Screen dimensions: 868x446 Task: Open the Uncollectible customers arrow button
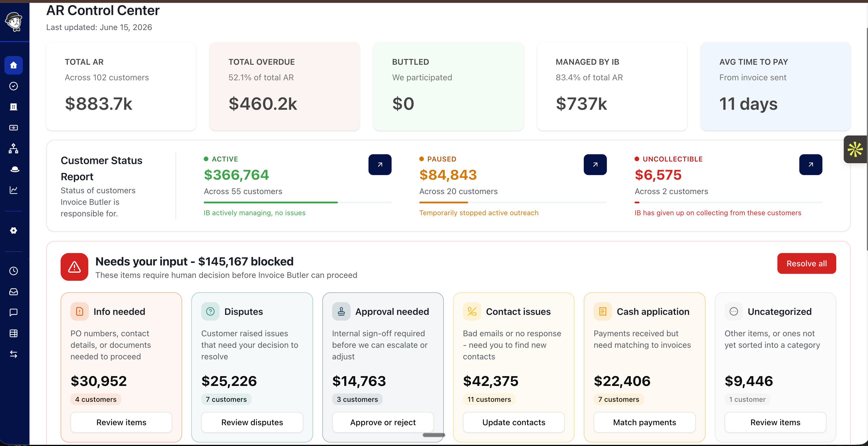(x=810, y=165)
